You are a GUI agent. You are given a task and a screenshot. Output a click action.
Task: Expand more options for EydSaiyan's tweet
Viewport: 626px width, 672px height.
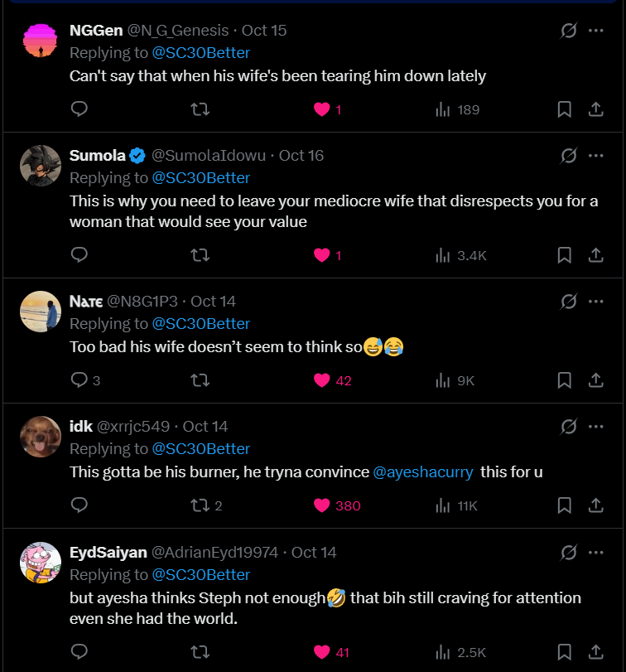click(x=595, y=553)
